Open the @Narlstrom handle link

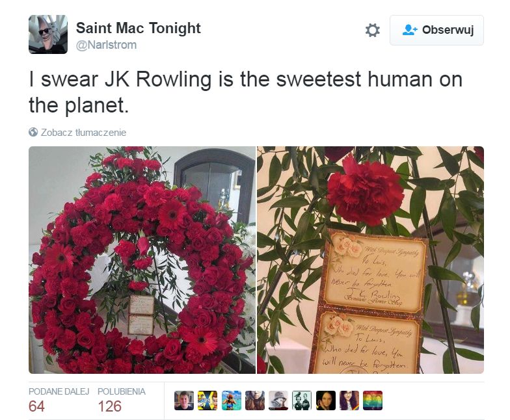click(106, 45)
